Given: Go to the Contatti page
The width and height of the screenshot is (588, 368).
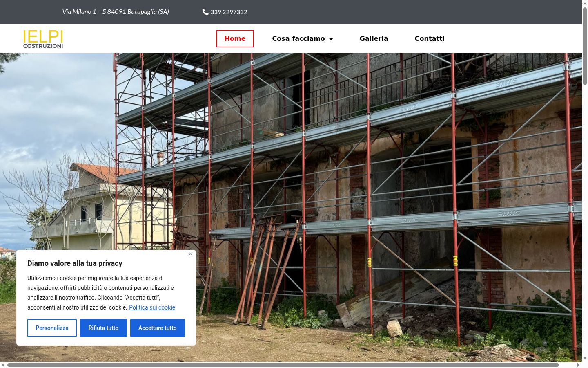Looking at the screenshot, I should (430, 38).
